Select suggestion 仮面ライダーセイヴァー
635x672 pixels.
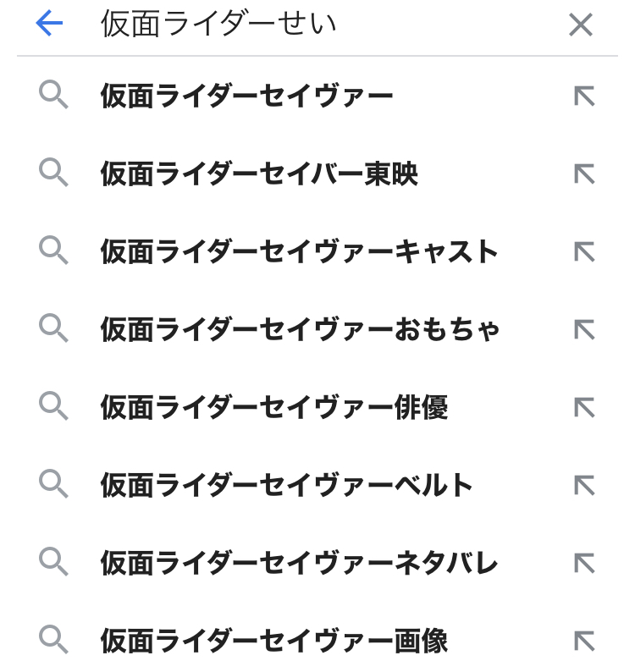click(x=246, y=96)
